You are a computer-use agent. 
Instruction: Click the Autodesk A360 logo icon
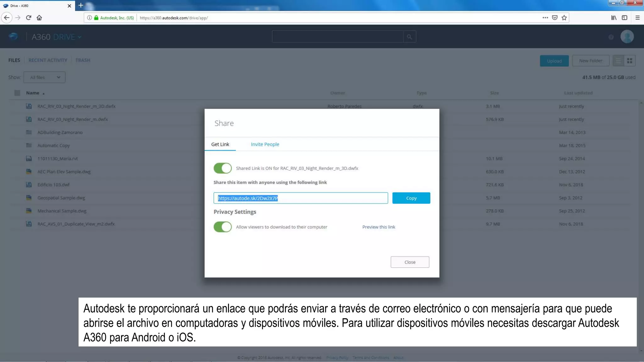(x=13, y=36)
